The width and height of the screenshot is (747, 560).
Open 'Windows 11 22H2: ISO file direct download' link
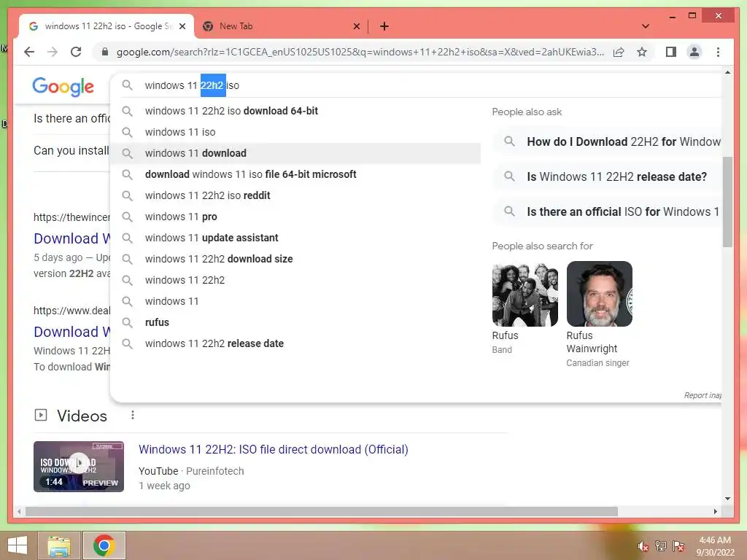coord(274,449)
